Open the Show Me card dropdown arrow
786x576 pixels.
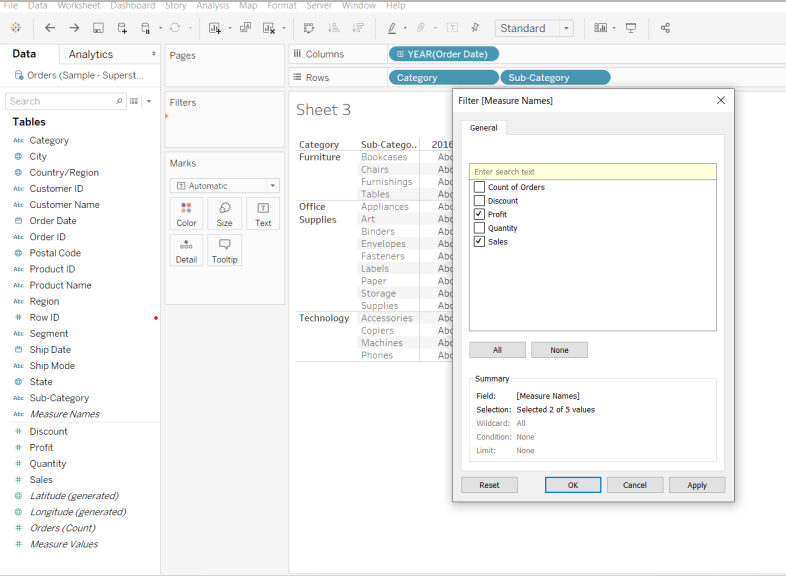pyautogui.click(x=614, y=28)
